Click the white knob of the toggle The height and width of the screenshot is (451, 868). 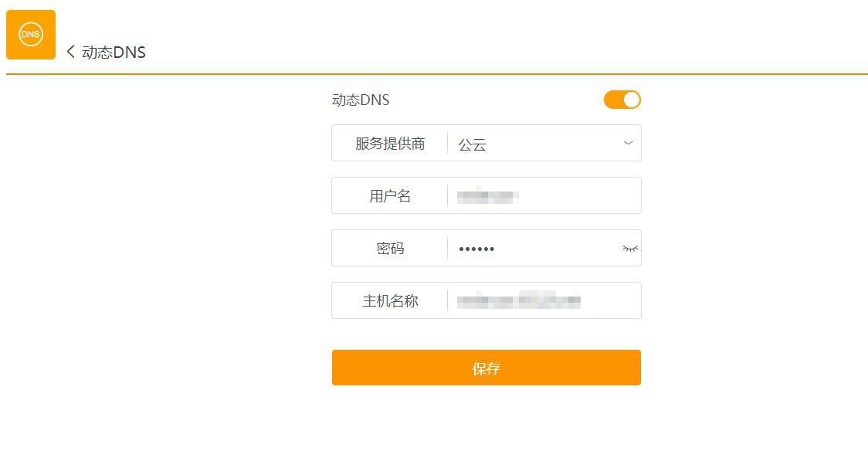click(632, 100)
